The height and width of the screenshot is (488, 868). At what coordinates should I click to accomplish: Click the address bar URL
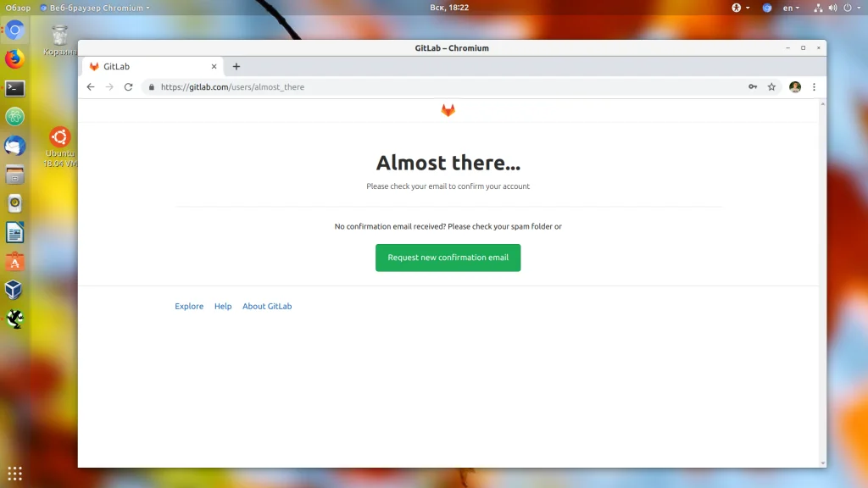click(232, 87)
